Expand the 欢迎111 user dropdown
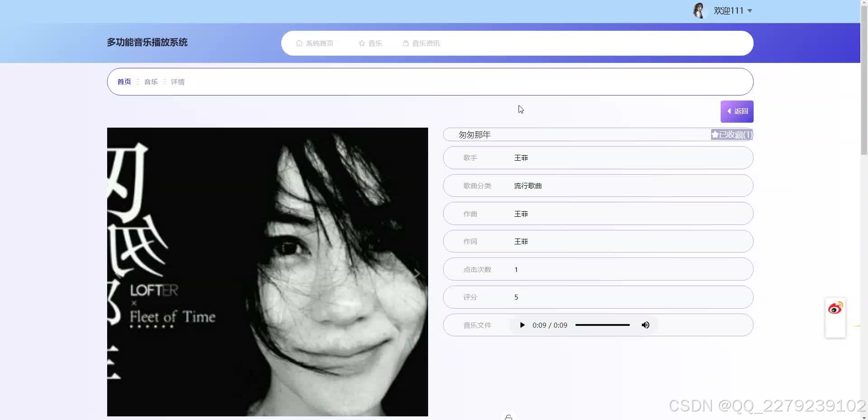The height and width of the screenshot is (420, 868). [733, 10]
